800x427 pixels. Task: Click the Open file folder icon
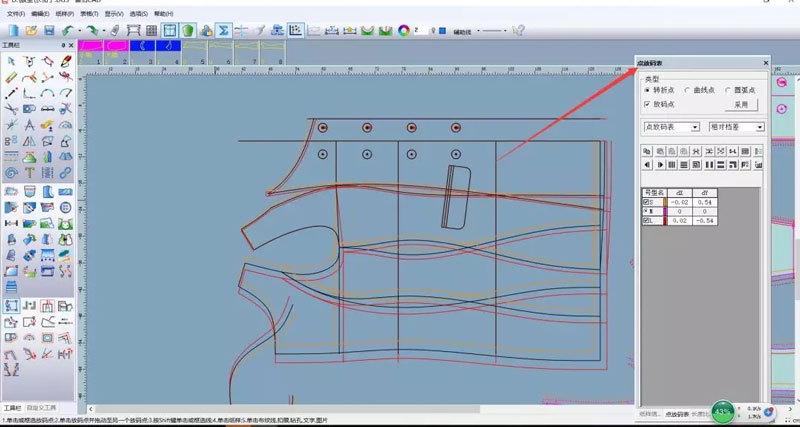[x=30, y=31]
